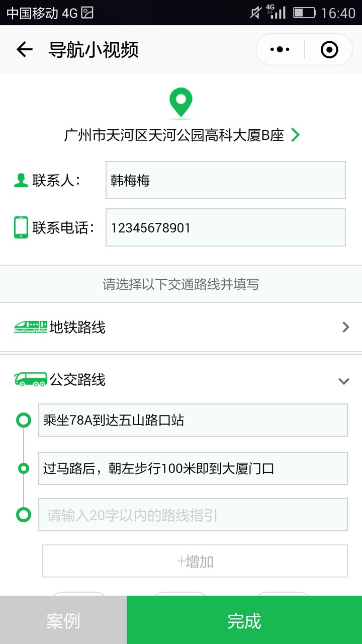Select the first route step circle marker
Viewport: 362px width, 644px height.
click(24, 420)
